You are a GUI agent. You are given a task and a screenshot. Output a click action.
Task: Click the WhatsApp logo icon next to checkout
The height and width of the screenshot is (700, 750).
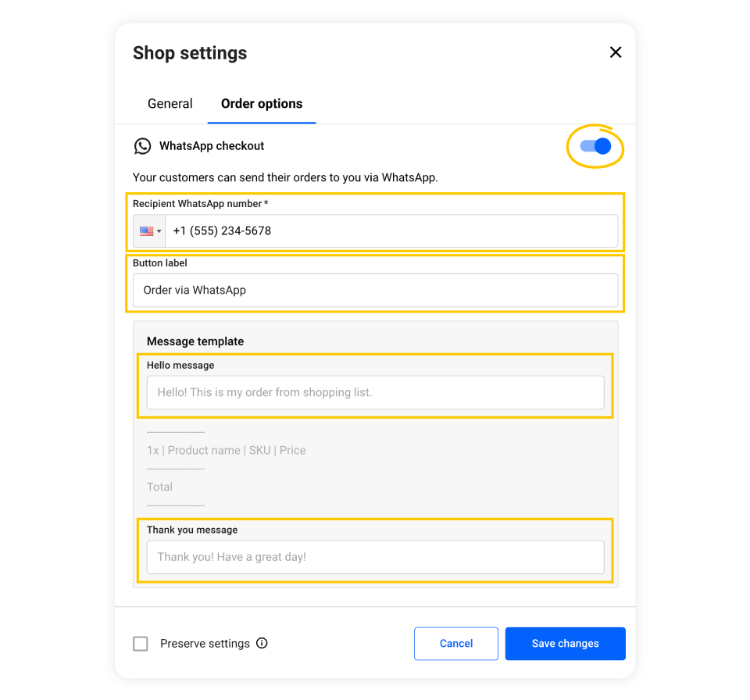tap(142, 146)
